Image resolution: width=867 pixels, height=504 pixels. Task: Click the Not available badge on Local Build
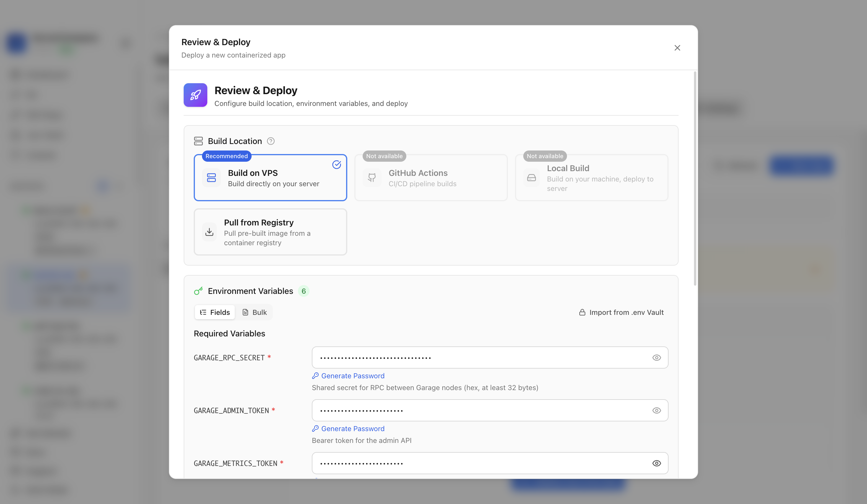click(x=545, y=156)
